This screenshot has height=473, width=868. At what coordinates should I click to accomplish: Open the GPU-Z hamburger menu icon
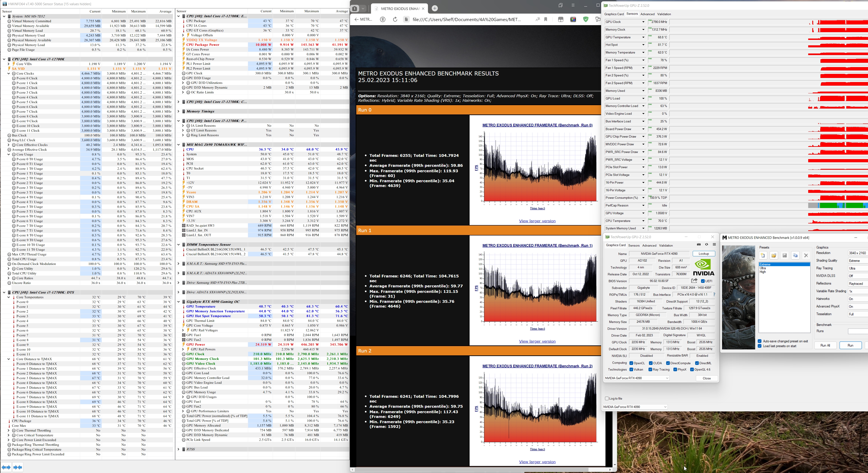(x=714, y=244)
